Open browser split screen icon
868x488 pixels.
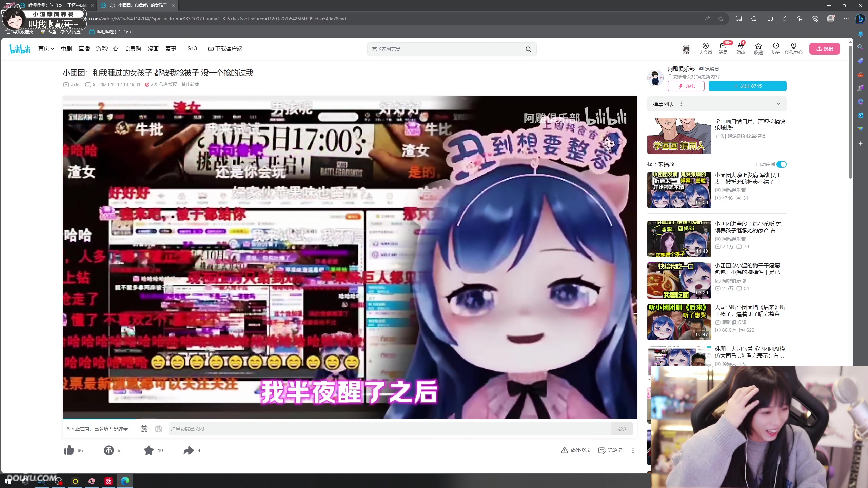pyautogui.click(x=770, y=19)
